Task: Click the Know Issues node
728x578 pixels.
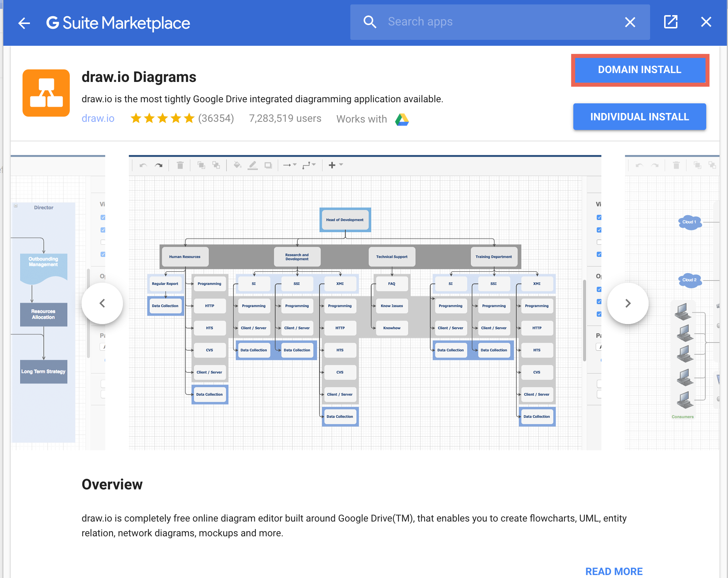Action: 392,306
